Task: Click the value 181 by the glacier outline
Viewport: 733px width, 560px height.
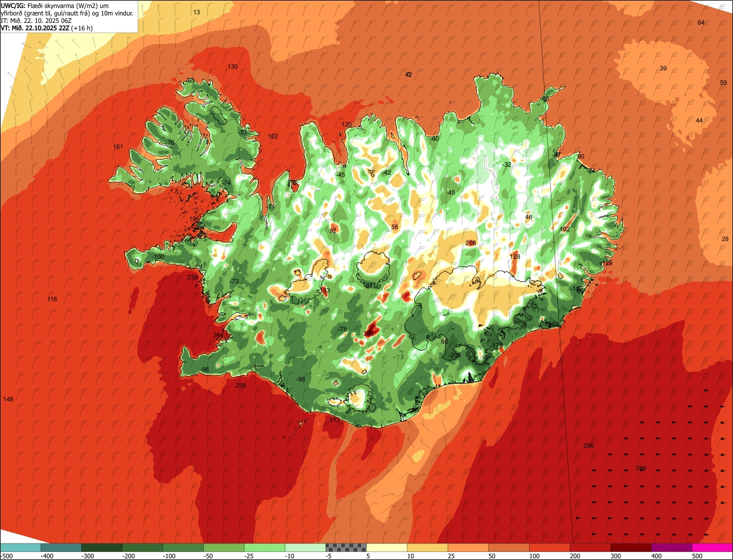Action: pyautogui.click(x=368, y=285)
